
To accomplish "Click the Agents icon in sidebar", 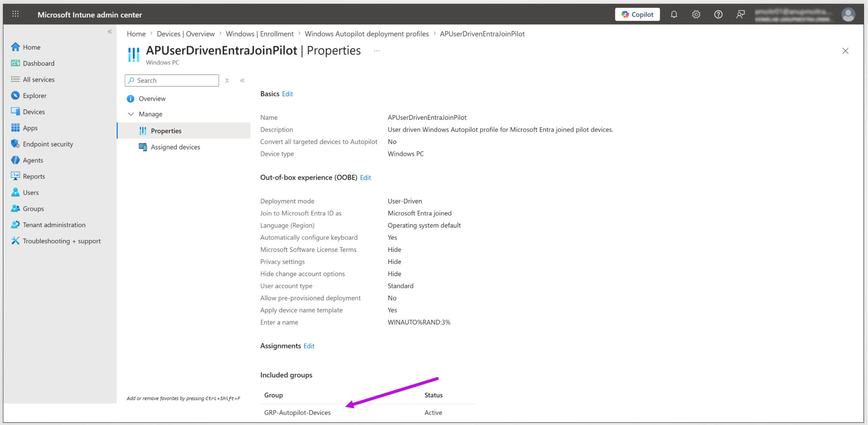I will point(15,160).
